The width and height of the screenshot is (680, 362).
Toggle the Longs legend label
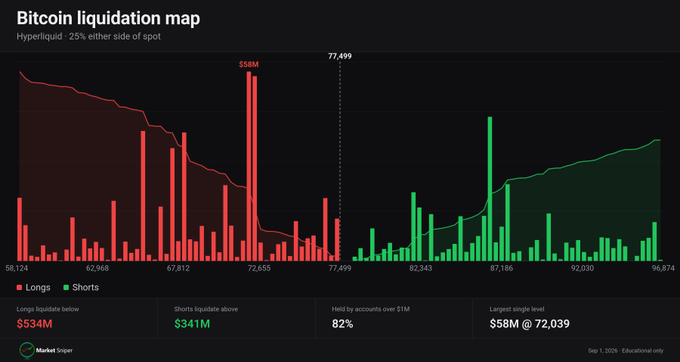click(x=38, y=287)
